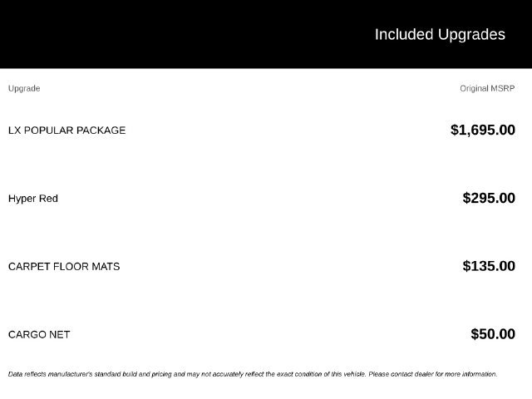Viewport: 532px width, 399px height.
Task: Select the Upgrade column header
Action: (x=24, y=89)
